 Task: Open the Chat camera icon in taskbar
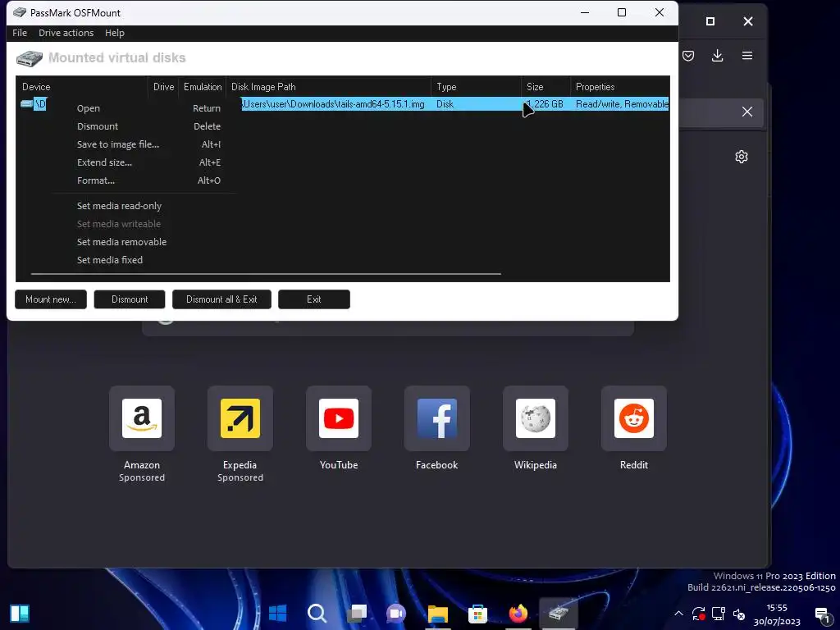[x=396, y=613]
